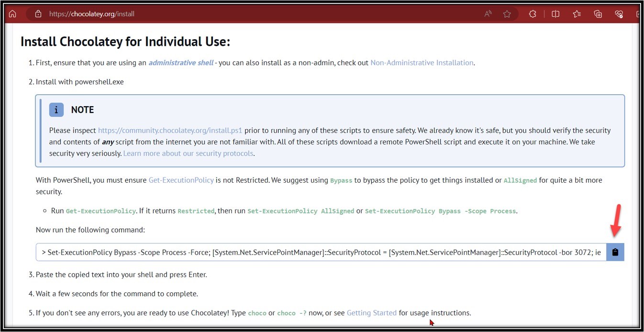Click the blue info icon beside NOTE
The width and height of the screenshot is (644, 332).
click(x=56, y=110)
